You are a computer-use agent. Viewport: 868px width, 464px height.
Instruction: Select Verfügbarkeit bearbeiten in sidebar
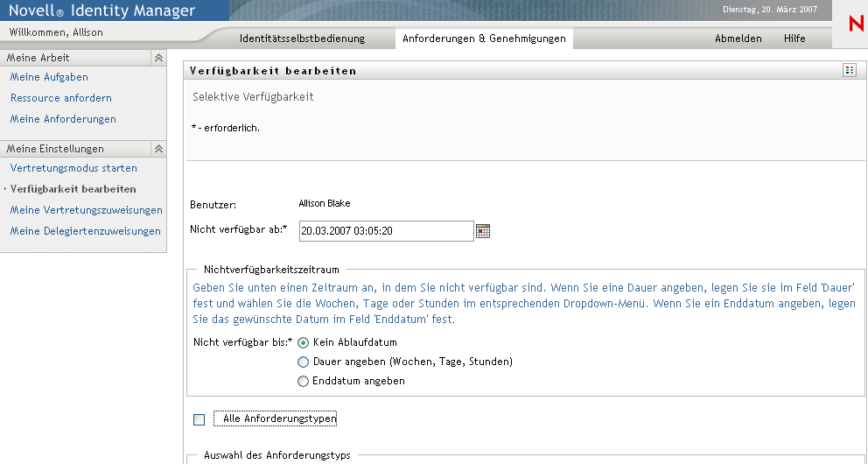73,189
